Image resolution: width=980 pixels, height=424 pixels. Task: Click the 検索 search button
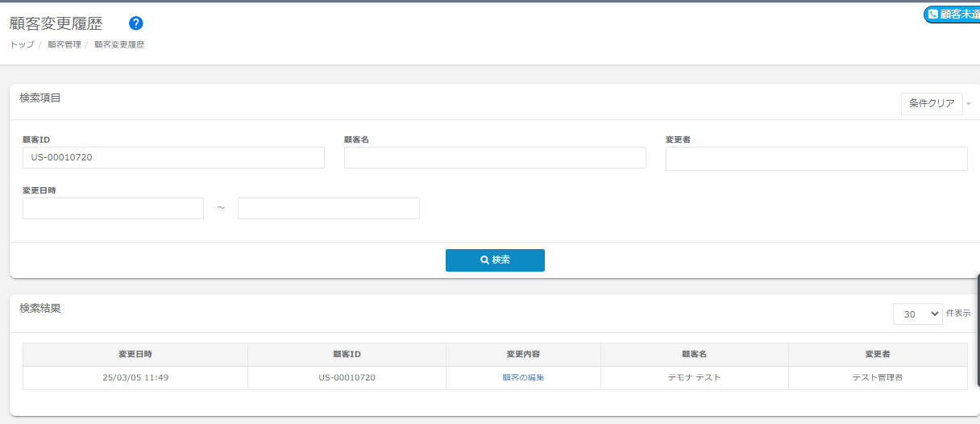tap(495, 260)
